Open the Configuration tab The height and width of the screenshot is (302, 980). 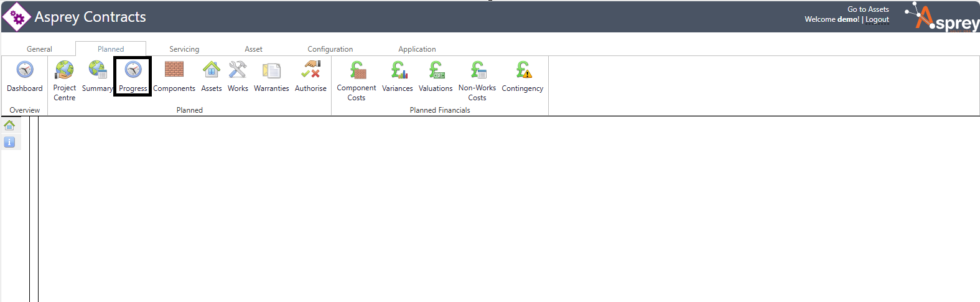330,49
